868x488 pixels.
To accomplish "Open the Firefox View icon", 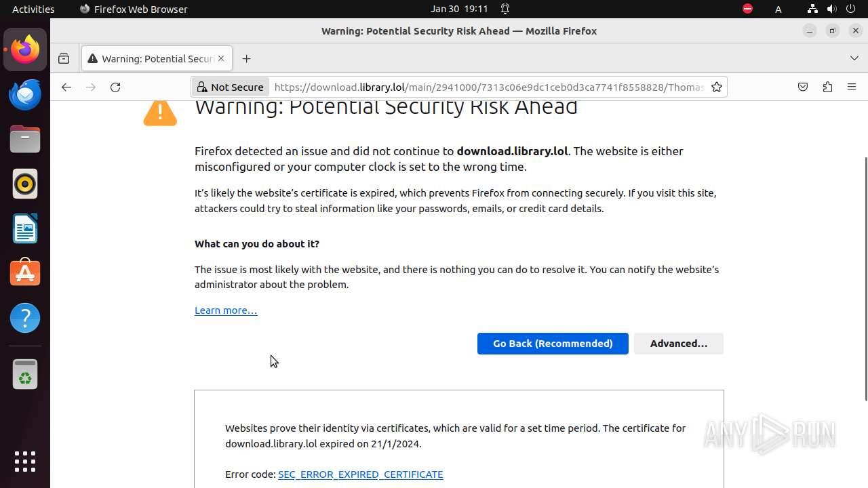I will pyautogui.click(x=64, y=59).
